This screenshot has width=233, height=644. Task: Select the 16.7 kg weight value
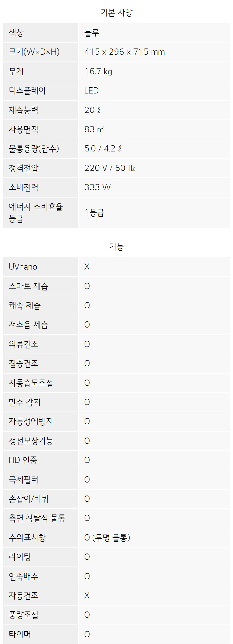tap(98, 71)
